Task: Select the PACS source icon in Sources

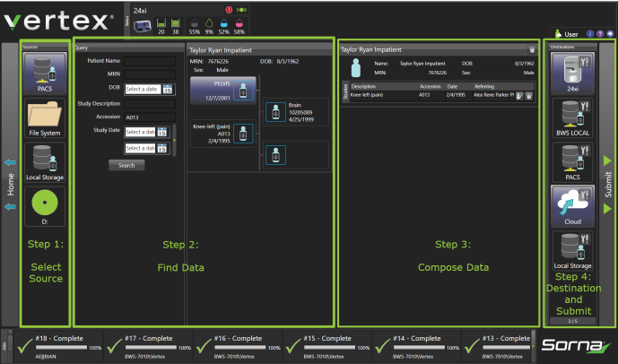Action: pos(43,74)
